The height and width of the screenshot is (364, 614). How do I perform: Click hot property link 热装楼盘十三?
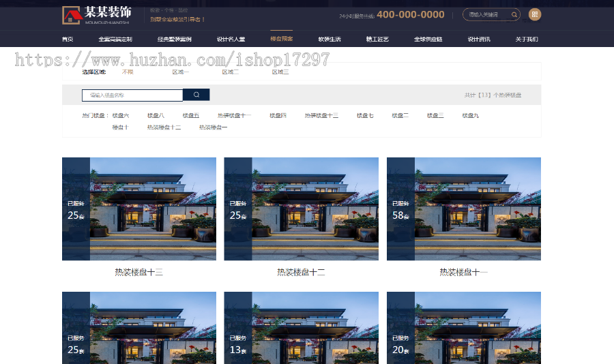pyautogui.click(x=321, y=115)
